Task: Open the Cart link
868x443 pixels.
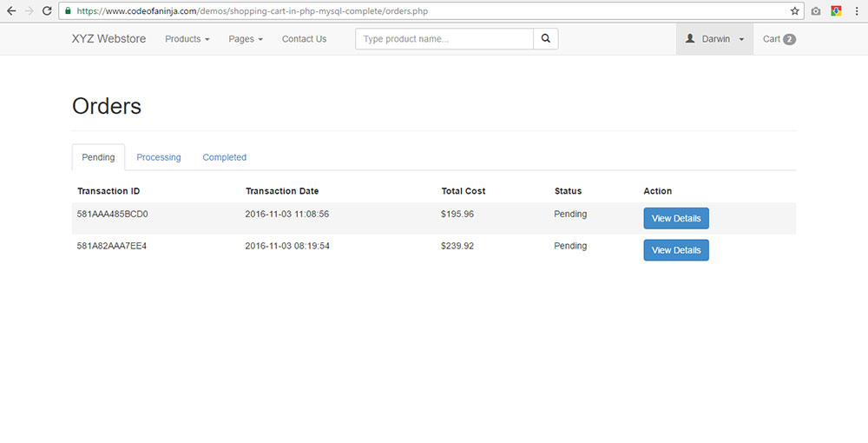Action: (x=779, y=39)
